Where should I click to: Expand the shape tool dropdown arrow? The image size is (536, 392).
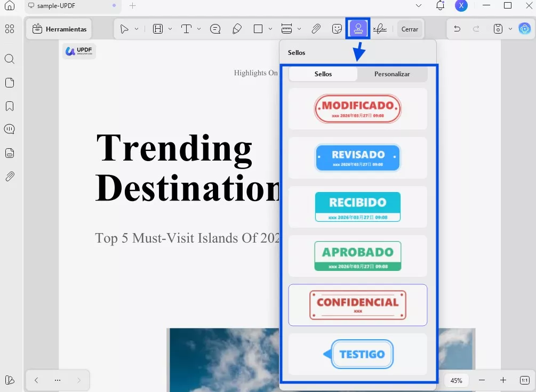pyautogui.click(x=270, y=29)
